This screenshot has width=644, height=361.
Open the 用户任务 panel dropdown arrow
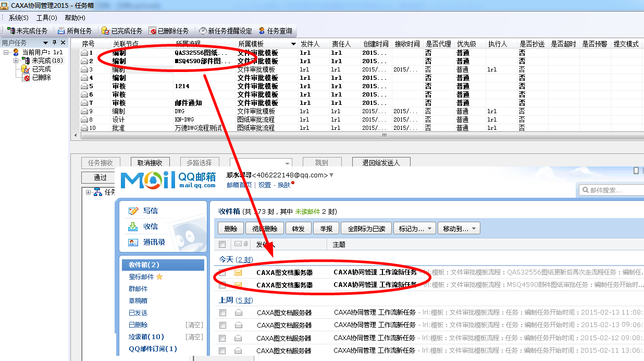point(45,43)
